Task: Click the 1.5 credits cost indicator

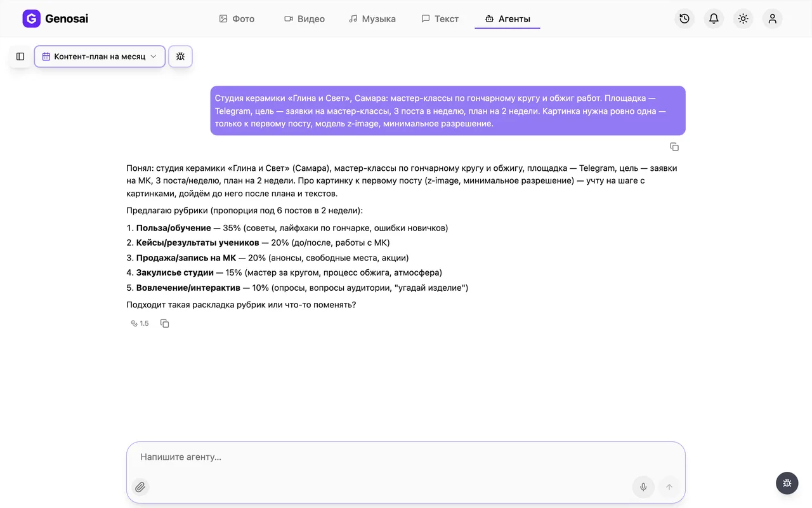Action: (x=140, y=323)
